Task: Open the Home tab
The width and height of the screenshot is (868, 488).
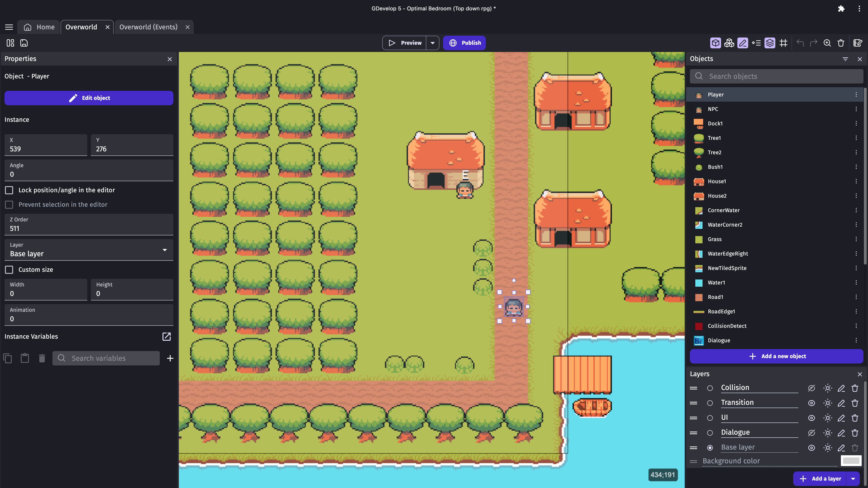Action: [x=45, y=27]
